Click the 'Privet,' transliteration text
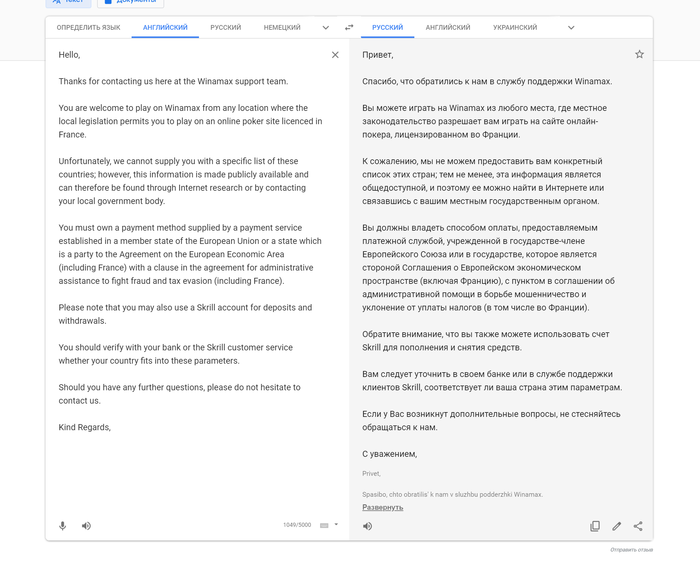Image resolution: width=700 pixels, height=568 pixels. click(x=371, y=473)
